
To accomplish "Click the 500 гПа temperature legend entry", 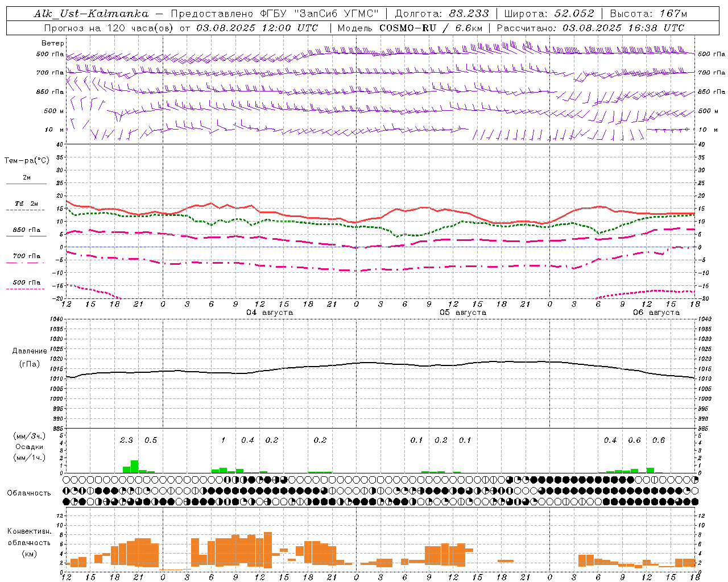I will (26, 282).
